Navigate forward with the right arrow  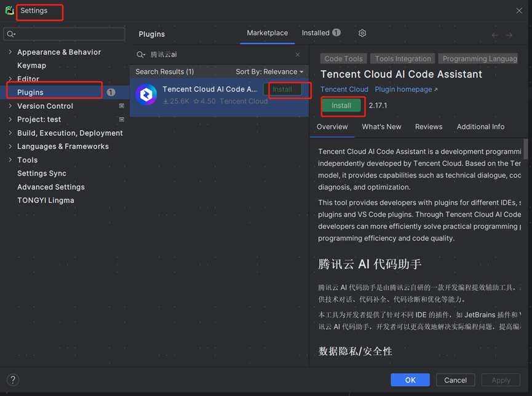(x=509, y=35)
